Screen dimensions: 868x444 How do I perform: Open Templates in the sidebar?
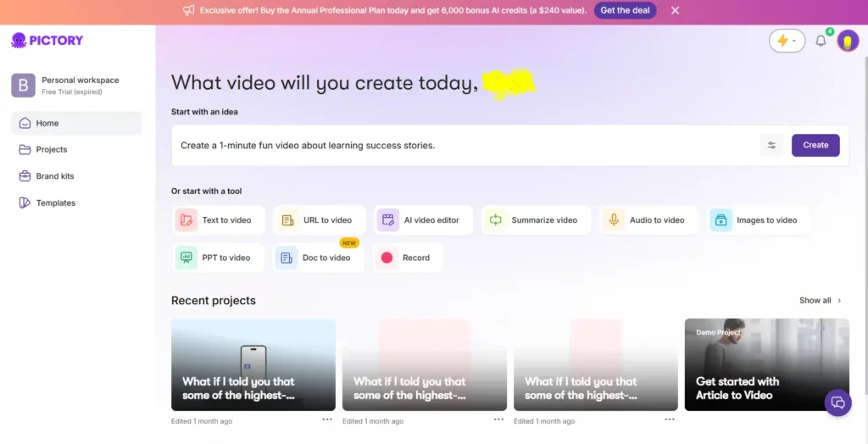76,203
